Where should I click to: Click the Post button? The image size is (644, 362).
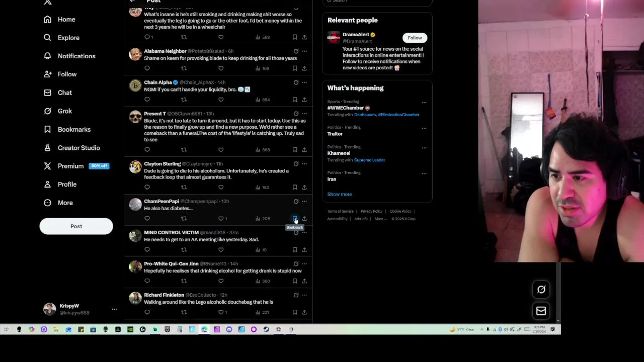(x=76, y=226)
